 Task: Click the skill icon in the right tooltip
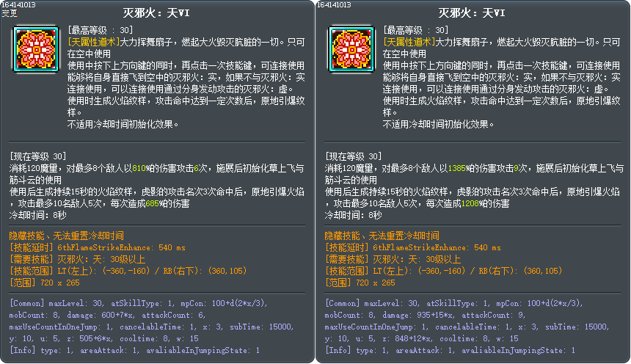351,49
